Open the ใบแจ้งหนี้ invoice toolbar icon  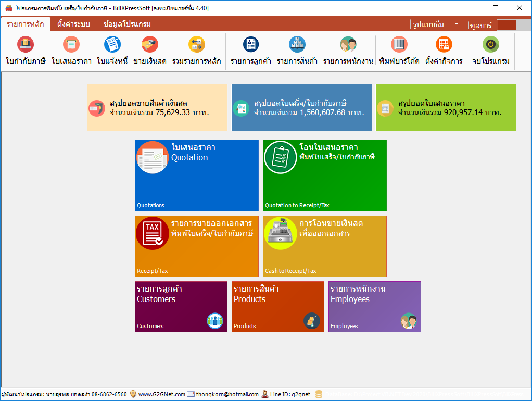(112, 44)
